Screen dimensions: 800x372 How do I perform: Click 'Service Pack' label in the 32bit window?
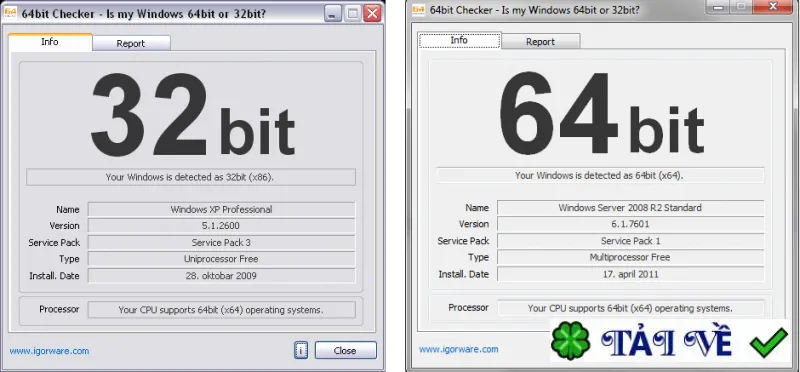tap(54, 242)
